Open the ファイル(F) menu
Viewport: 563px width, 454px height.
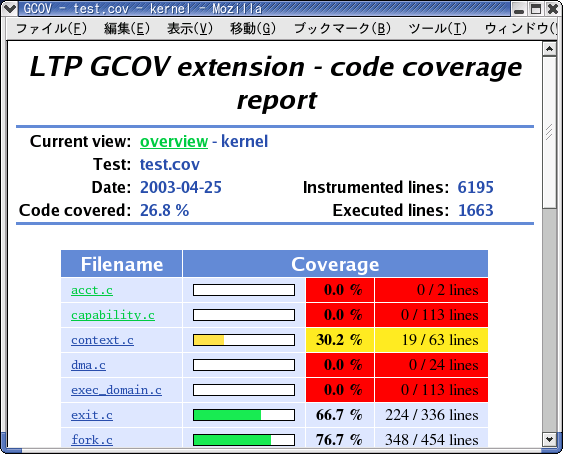click(x=51, y=29)
